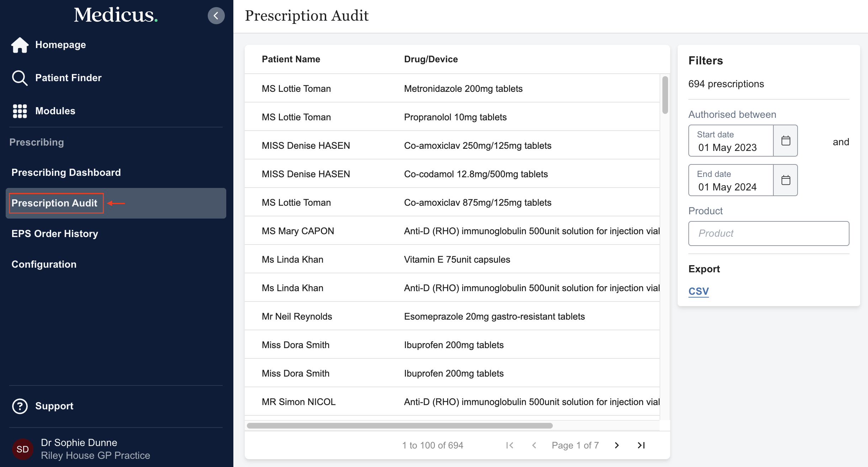Viewport: 868px width, 467px height.
Task: Click the SD user avatar
Action: point(22,449)
